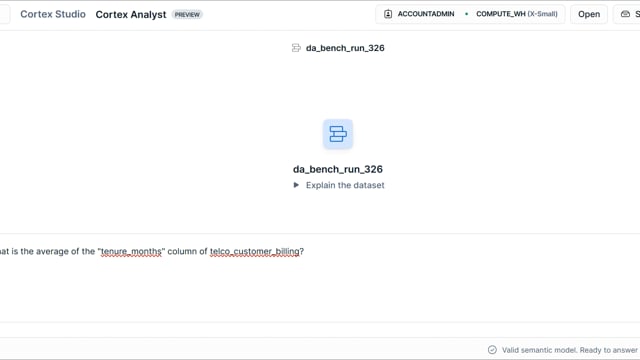The height and width of the screenshot is (360, 640).
Task: Select the Cortex Analyst title
Action: click(131, 14)
